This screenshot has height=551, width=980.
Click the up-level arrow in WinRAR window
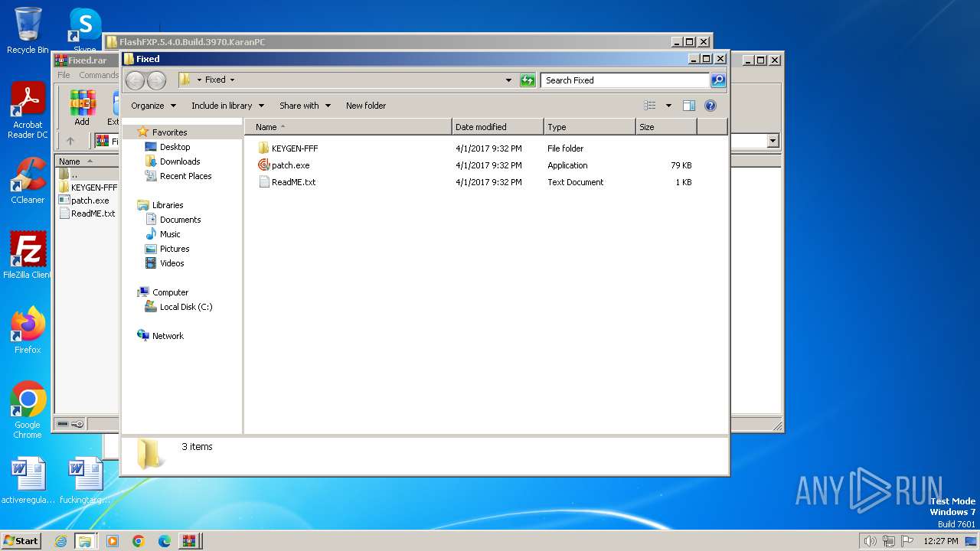point(70,141)
